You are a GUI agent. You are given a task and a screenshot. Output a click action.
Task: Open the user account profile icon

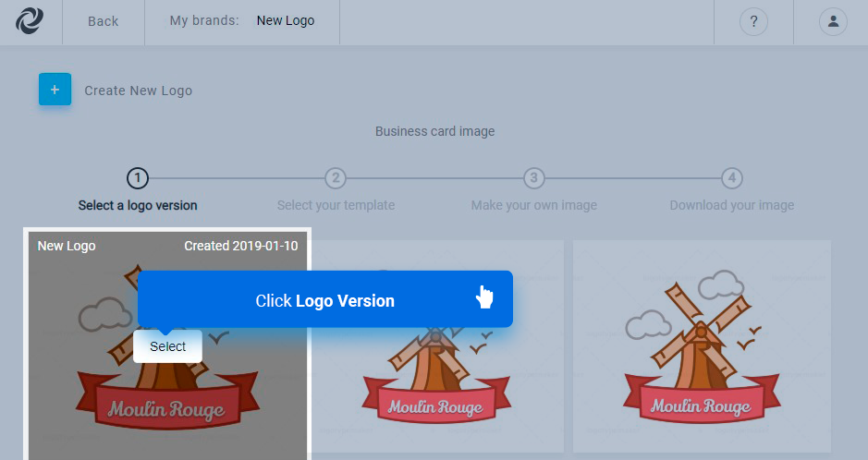833,21
